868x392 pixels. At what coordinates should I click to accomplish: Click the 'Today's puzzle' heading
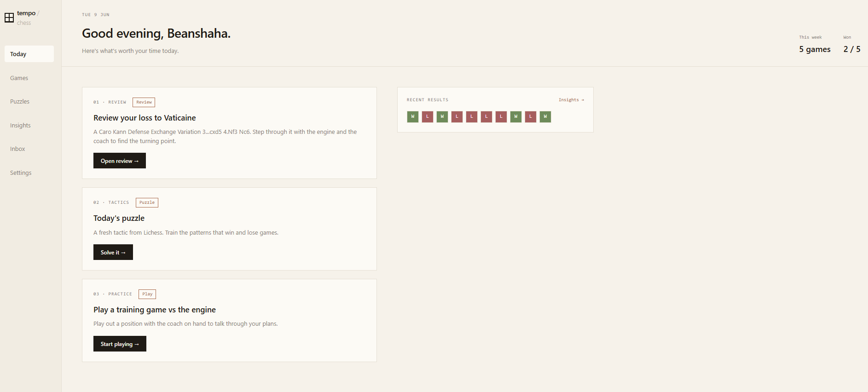119,218
